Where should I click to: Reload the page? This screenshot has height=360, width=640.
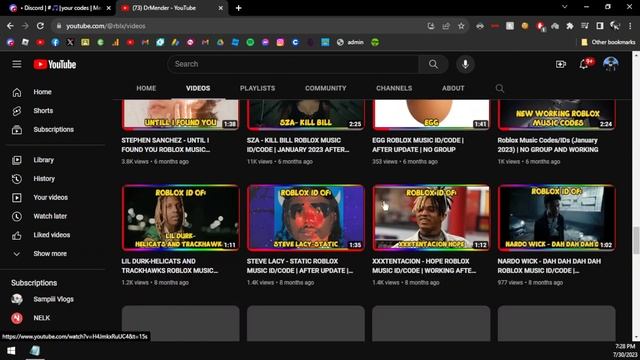point(40,26)
